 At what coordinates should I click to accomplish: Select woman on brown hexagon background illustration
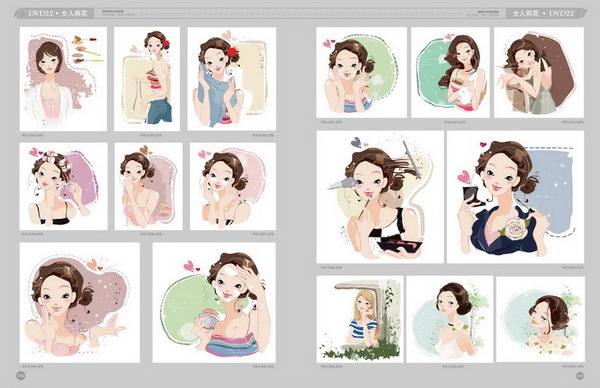pos(539,72)
